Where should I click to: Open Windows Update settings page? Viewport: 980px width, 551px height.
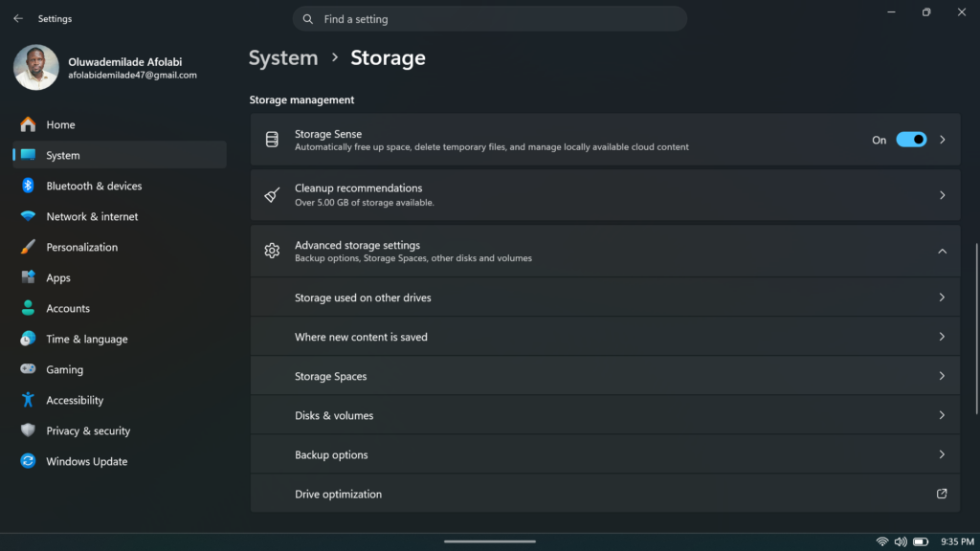click(x=120, y=461)
